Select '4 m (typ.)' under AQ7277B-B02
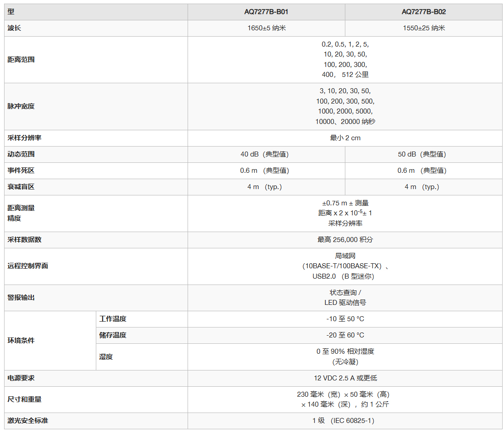This screenshot has width=504, height=432. pos(422,187)
